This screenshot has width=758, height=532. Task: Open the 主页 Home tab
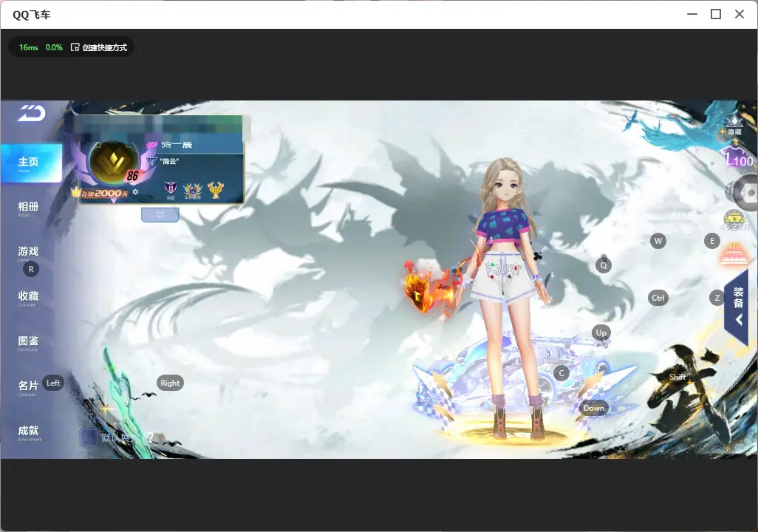[31, 163]
